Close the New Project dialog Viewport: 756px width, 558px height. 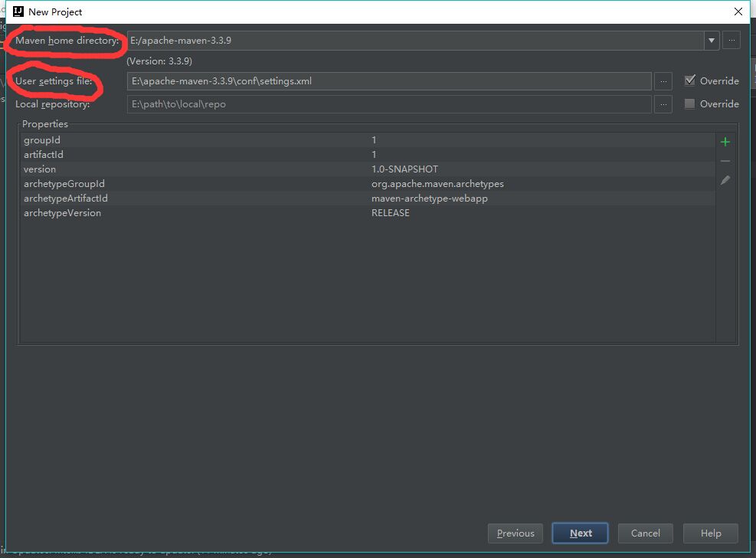coord(738,11)
